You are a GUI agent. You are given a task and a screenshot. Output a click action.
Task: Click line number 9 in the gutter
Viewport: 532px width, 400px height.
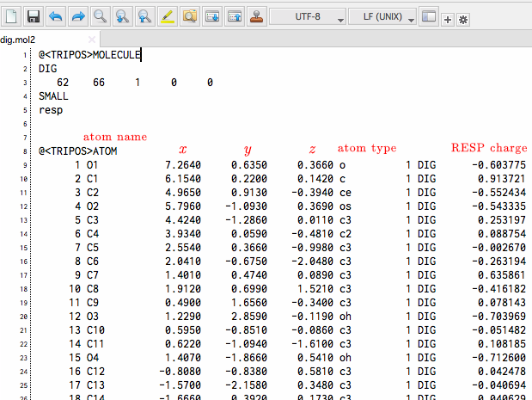[x=25, y=165]
